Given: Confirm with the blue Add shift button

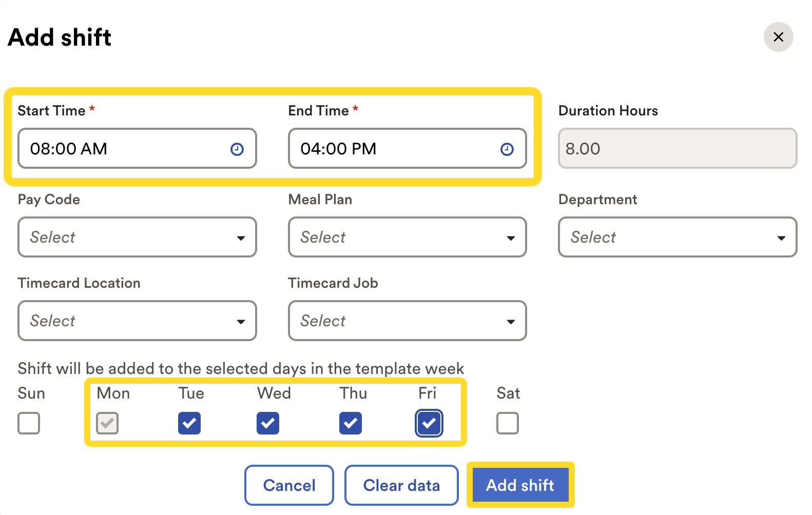Looking at the screenshot, I should click(x=520, y=485).
